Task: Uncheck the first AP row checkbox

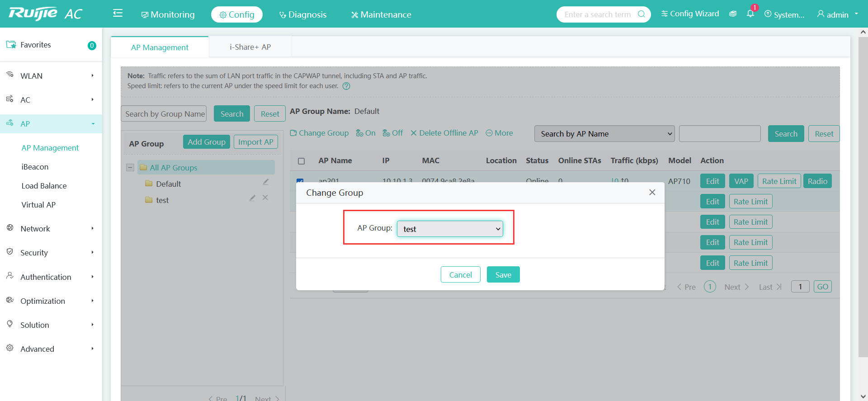Action: click(300, 180)
